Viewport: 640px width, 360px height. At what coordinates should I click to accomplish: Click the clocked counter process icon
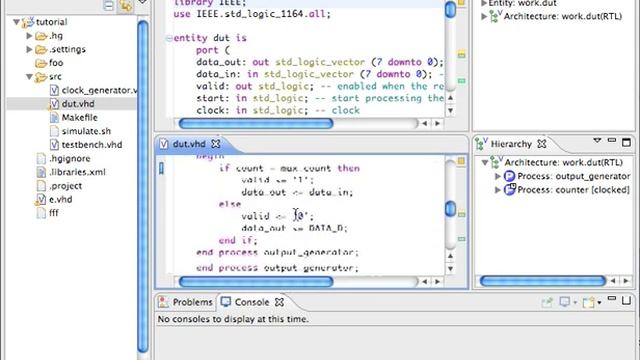(510, 189)
